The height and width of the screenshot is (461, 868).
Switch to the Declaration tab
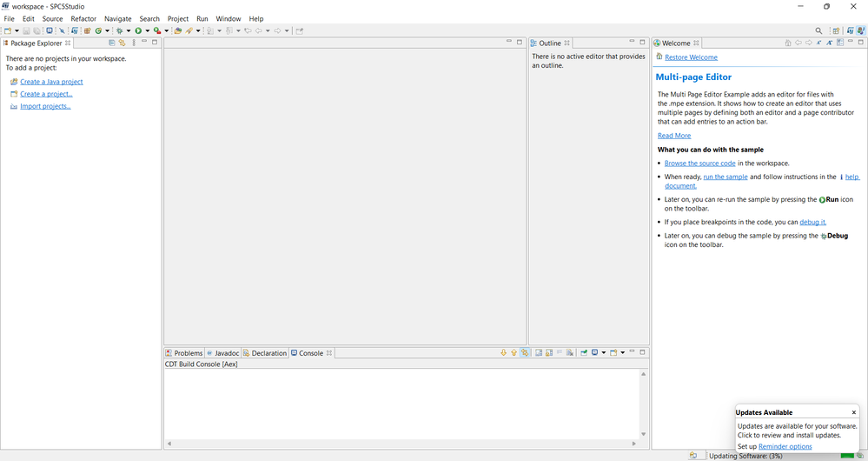coord(265,353)
